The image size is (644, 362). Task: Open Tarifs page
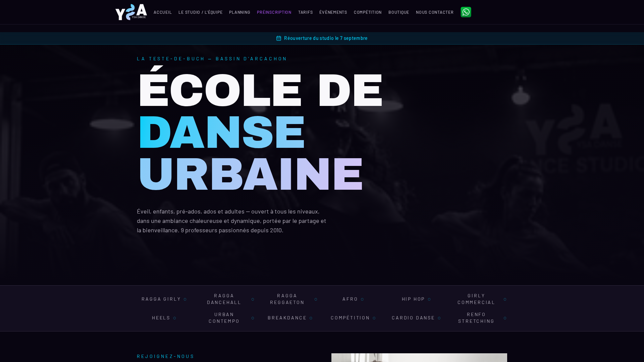pos(305,12)
